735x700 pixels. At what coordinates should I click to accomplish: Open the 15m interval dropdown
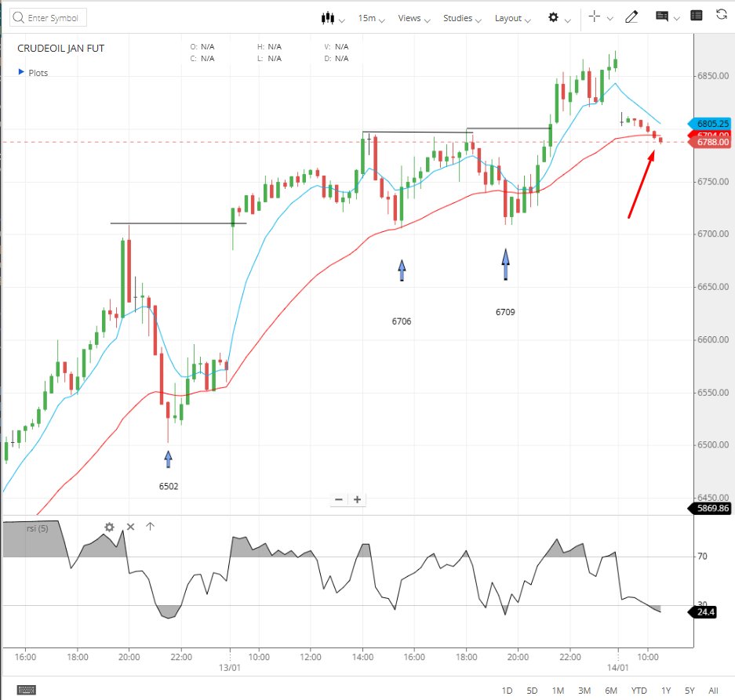(x=371, y=18)
